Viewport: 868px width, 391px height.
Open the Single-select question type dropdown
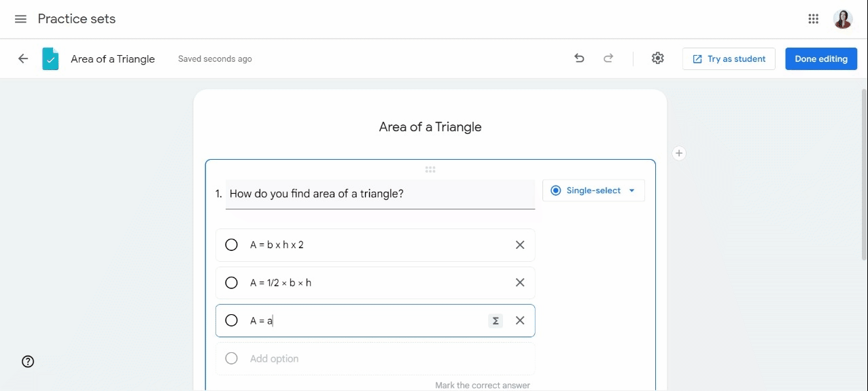[593, 190]
